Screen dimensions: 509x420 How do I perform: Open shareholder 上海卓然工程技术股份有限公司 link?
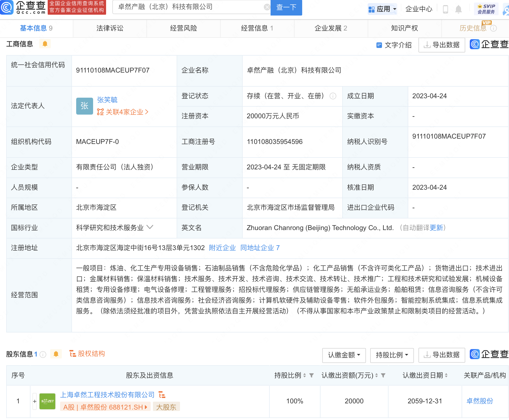pos(107,395)
